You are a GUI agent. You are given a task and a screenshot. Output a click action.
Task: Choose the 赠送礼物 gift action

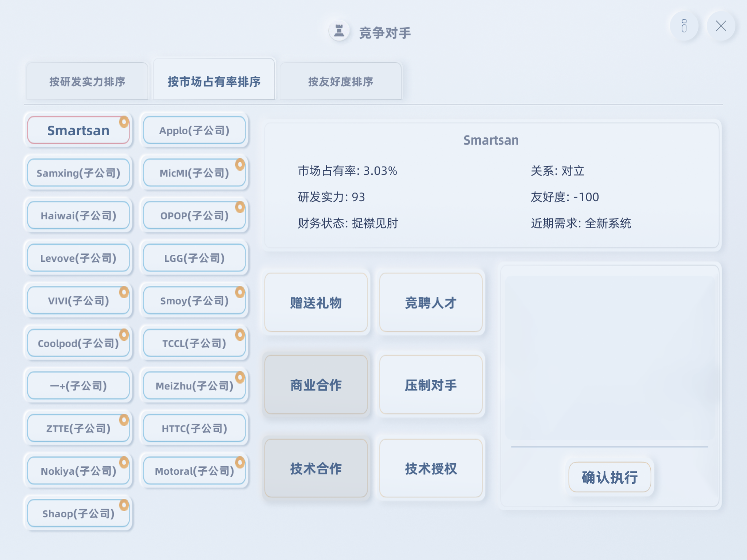click(316, 303)
